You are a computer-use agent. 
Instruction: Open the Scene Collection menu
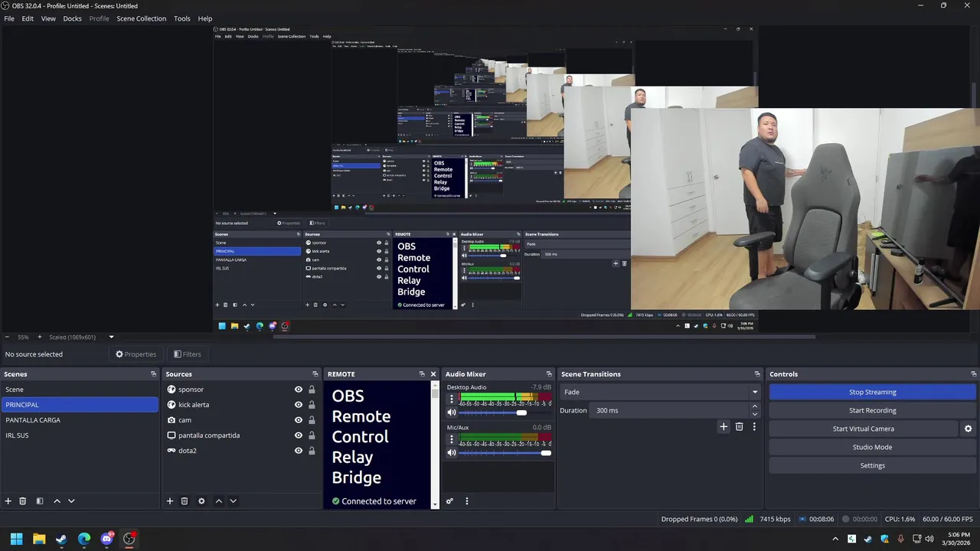(x=141, y=18)
